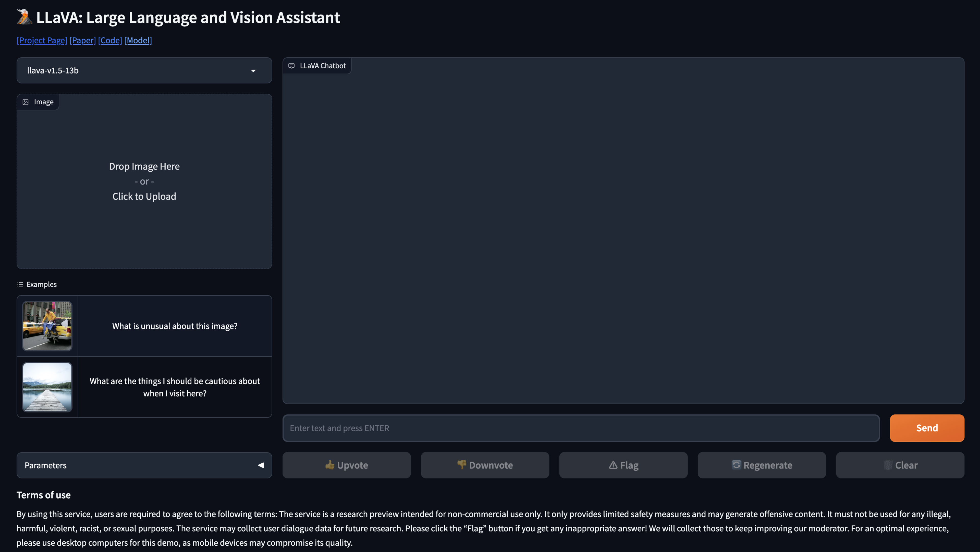
Task: Expand the Parameters section
Action: point(144,465)
